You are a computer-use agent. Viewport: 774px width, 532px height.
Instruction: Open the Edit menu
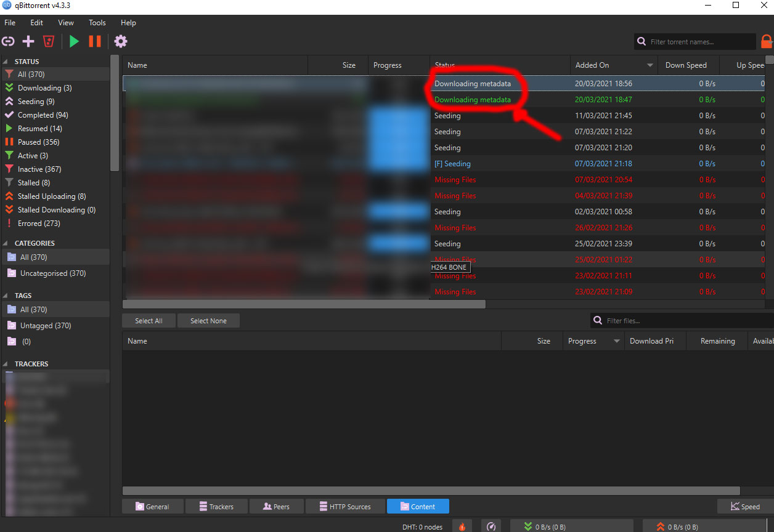37,23
